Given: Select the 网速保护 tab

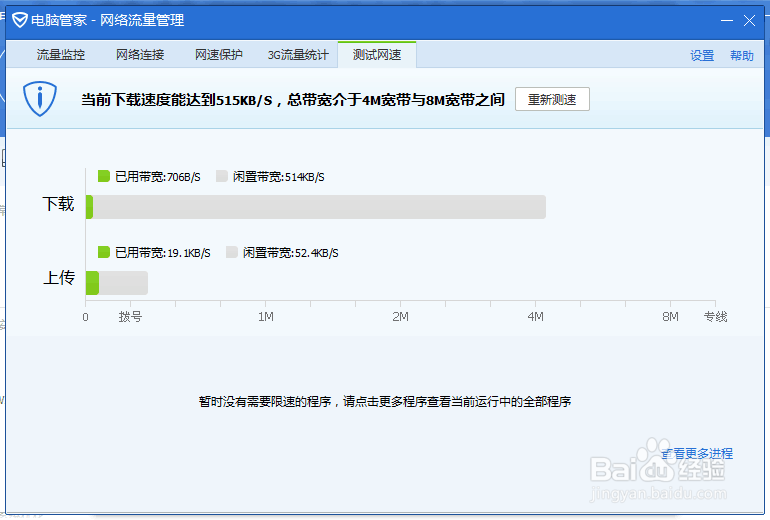Looking at the screenshot, I should click(x=219, y=55).
